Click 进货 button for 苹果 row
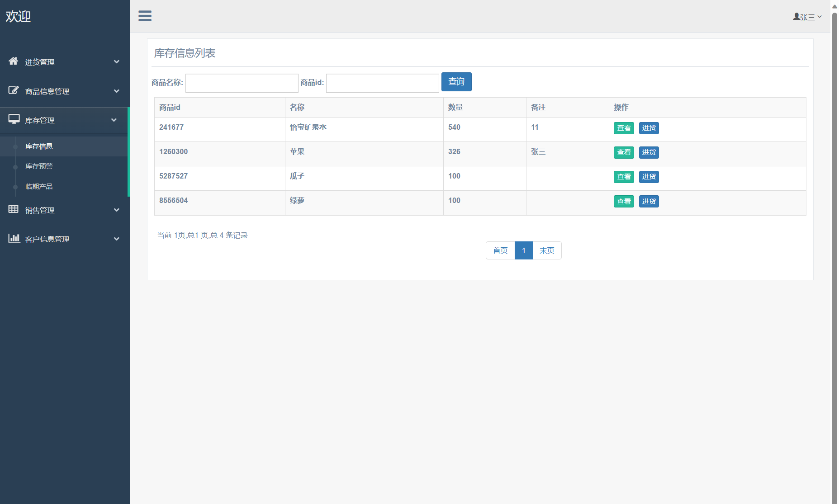 pyautogui.click(x=649, y=152)
